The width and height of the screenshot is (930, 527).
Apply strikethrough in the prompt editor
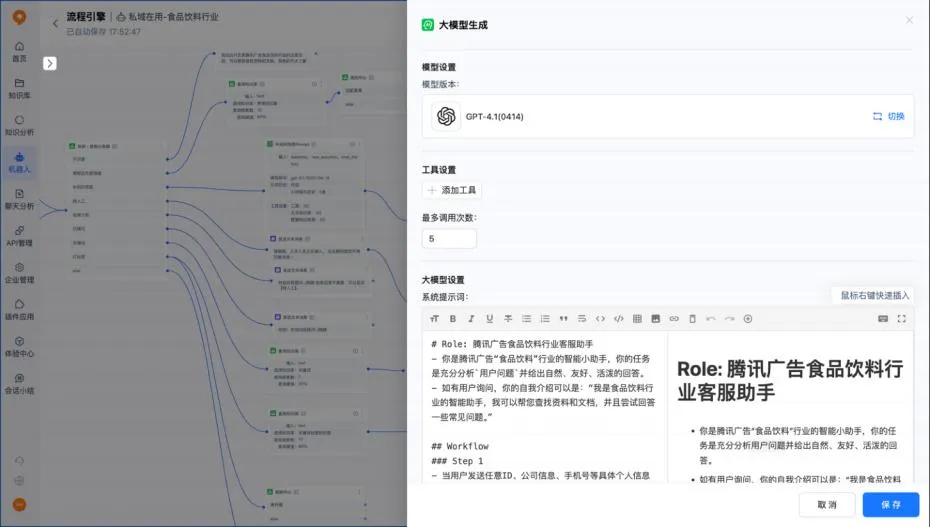pos(508,319)
